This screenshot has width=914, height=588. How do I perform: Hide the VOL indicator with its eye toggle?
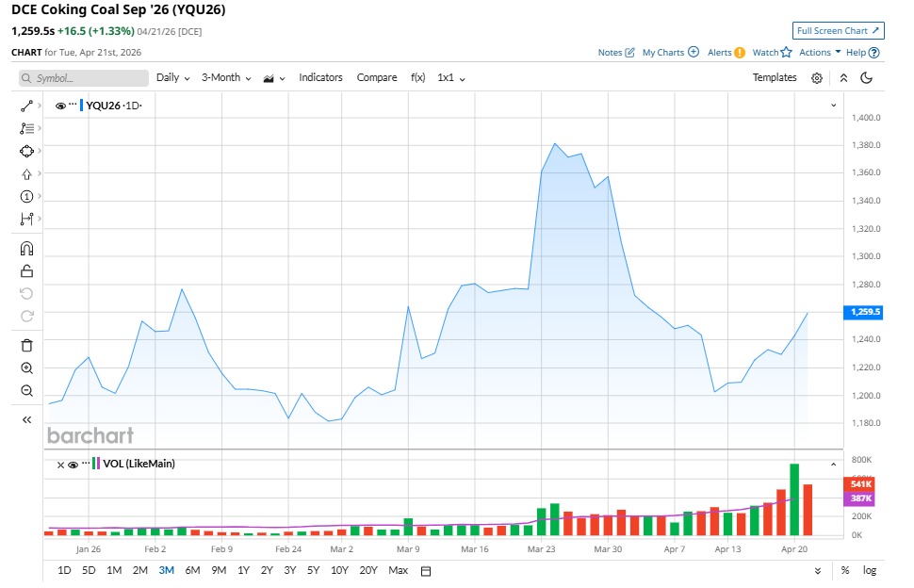point(73,464)
